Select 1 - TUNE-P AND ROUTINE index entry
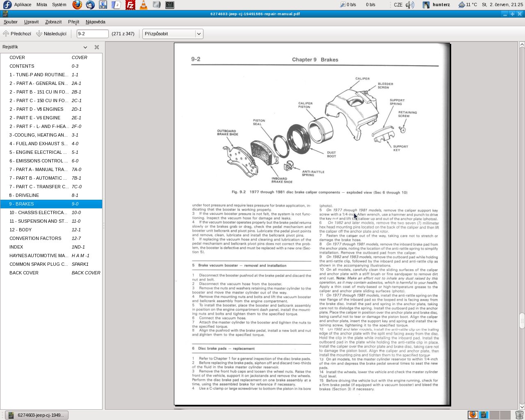Viewport: 525px width, 420px height. 51,75
